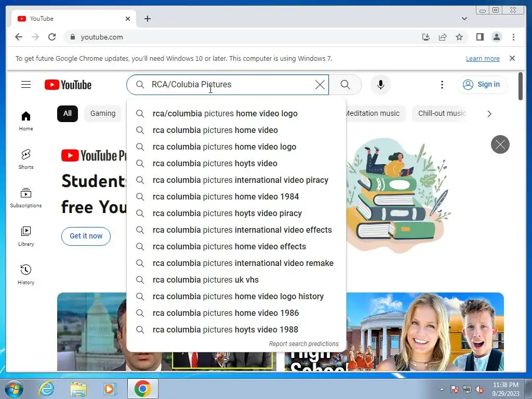This screenshot has width=532, height=399.
Task: Start voice search with microphone
Action: (381, 85)
